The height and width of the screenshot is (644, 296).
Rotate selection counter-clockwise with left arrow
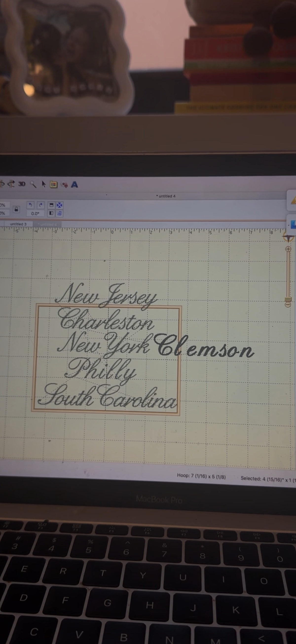(31, 205)
